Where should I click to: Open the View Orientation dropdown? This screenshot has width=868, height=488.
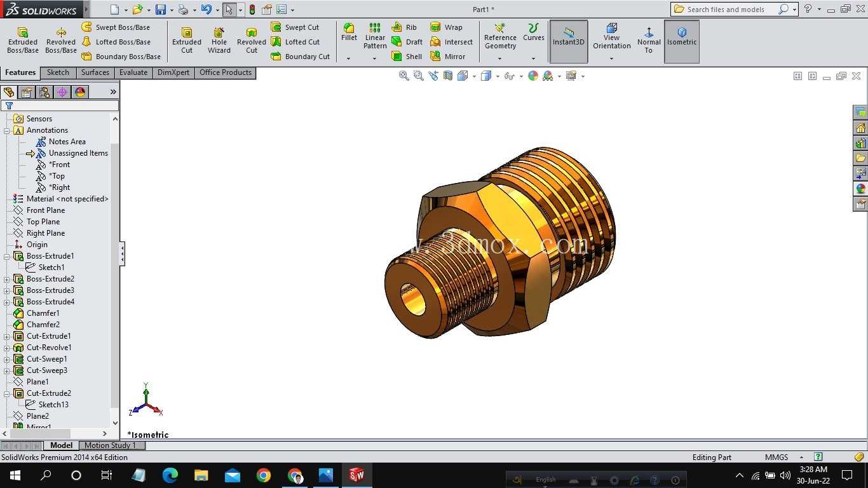tap(611, 58)
